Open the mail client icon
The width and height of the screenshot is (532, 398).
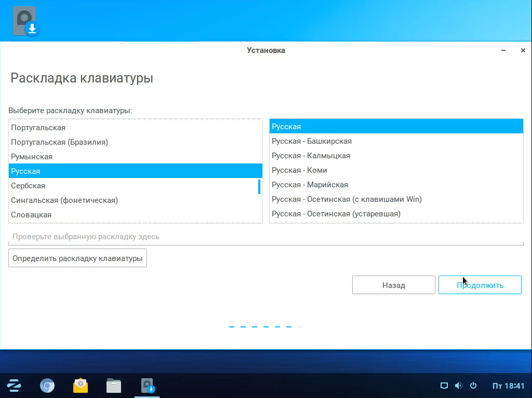81,386
